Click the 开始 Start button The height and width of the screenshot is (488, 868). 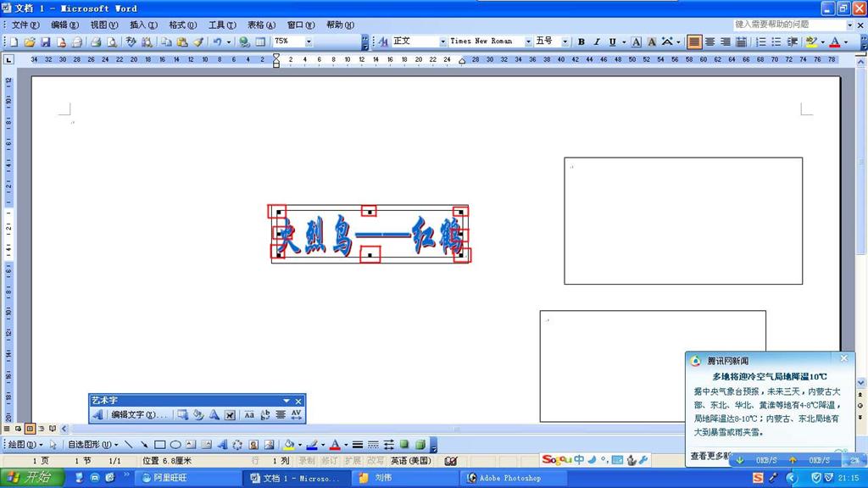(30, 478)
